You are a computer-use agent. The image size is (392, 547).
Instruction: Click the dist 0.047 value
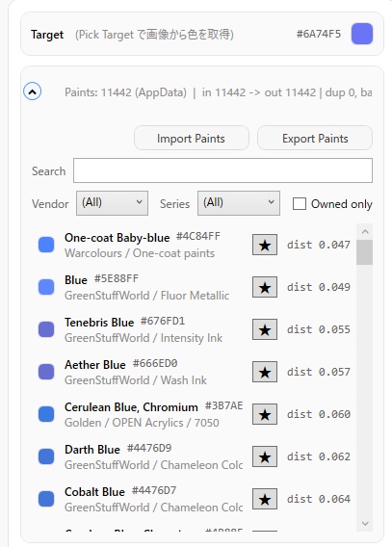pyautogui.click(x=319, y=245)
